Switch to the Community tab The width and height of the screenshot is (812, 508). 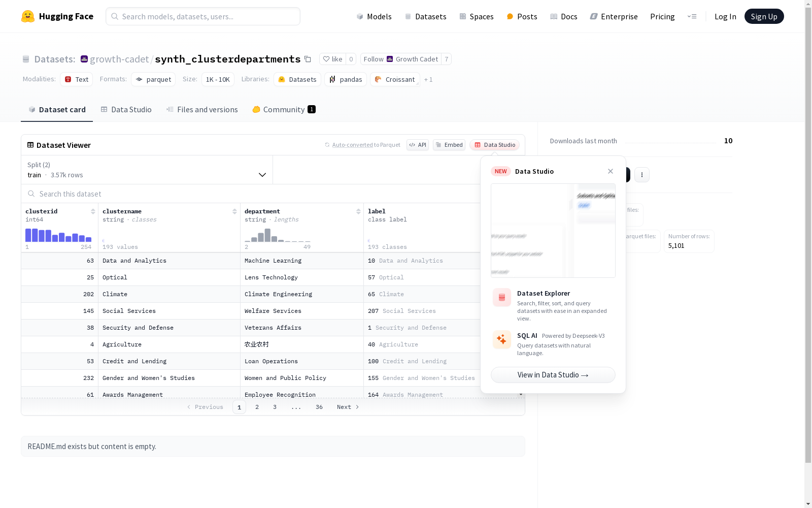click(284, 110)
